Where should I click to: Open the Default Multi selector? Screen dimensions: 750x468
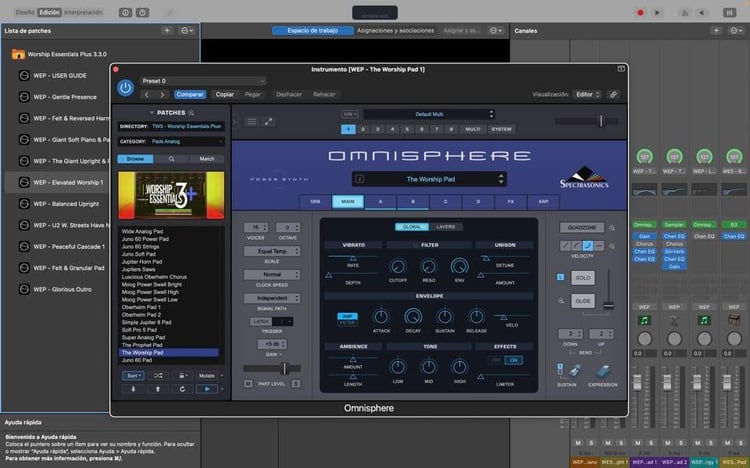pyautogui.click(x=429, y=114)
